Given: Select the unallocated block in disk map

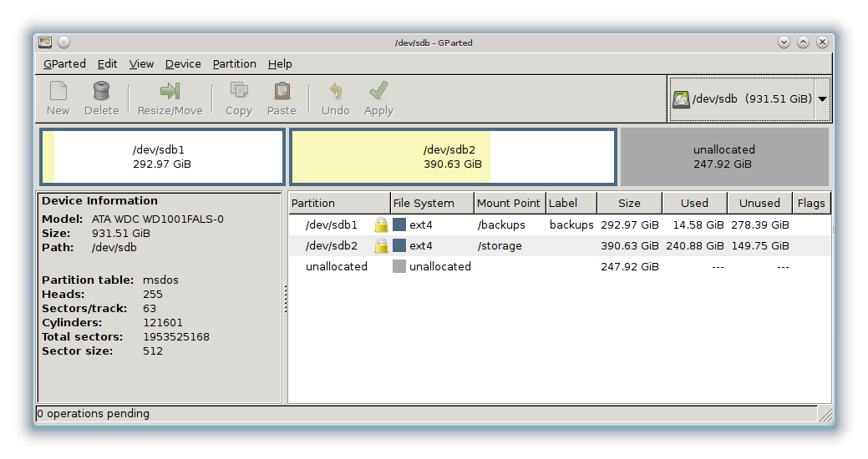Looking at the screenshot, I should 723,157.
